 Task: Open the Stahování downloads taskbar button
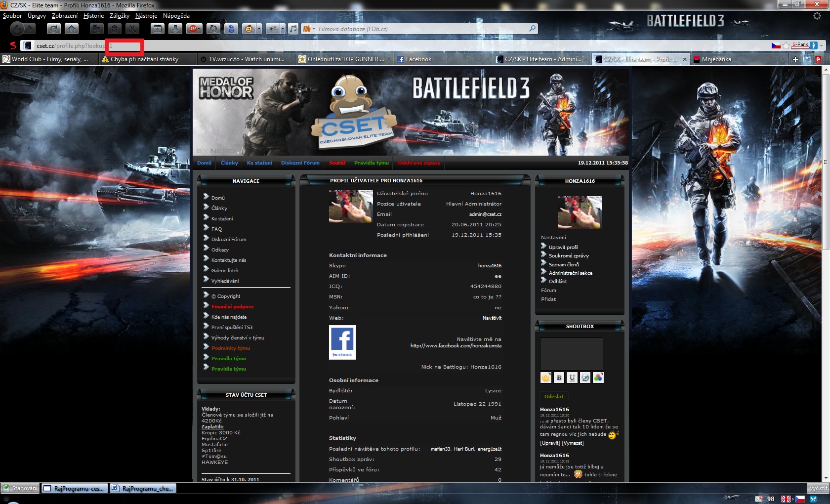click(20, 488)
